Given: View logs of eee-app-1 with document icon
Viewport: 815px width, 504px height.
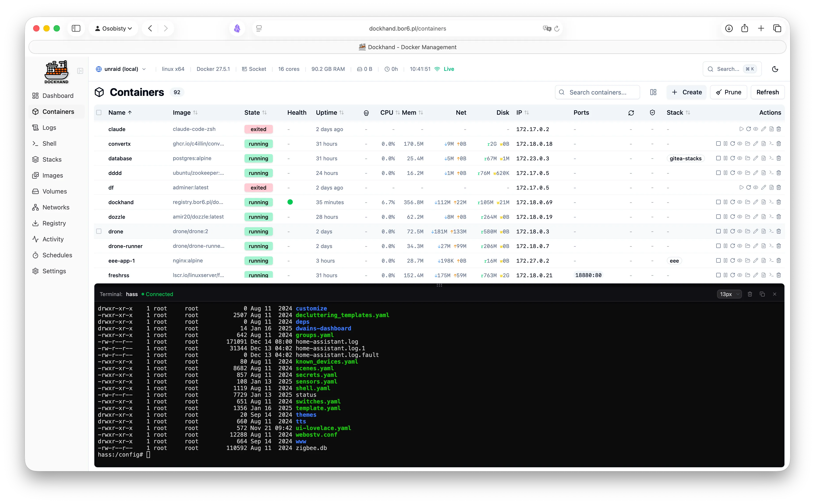Looking at the screenshot, I should tap(763, 261).
